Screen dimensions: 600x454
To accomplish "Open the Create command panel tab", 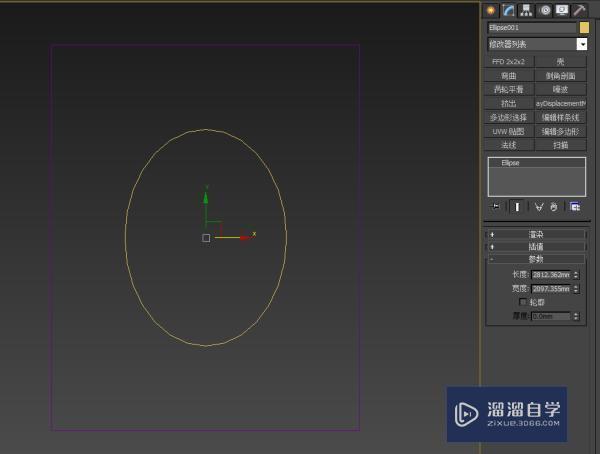I will 491,10.
